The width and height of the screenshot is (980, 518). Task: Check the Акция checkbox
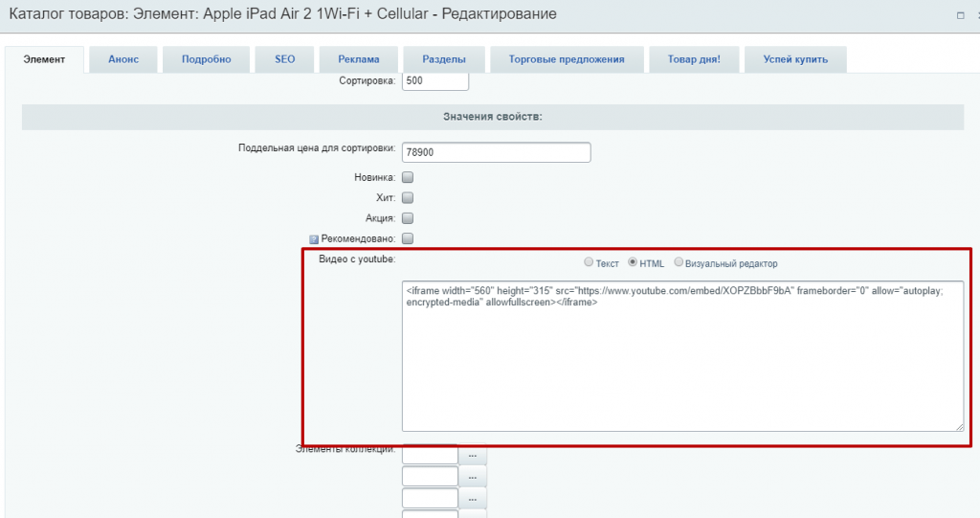coord(408,218)
